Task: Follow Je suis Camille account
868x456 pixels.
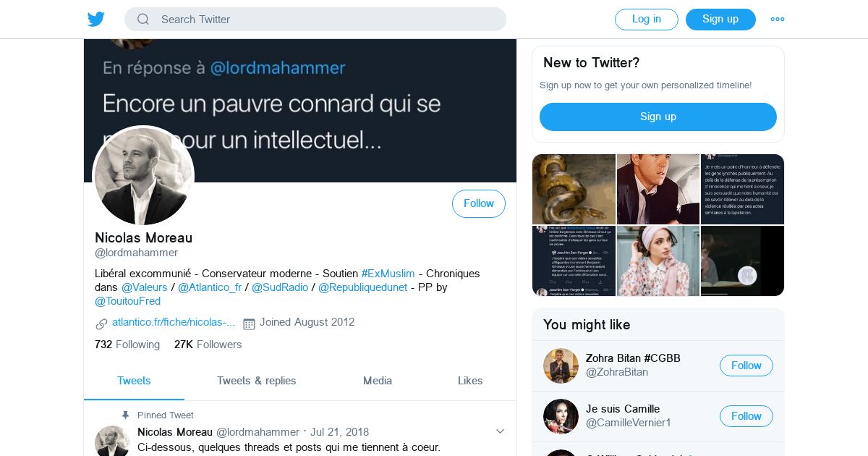Action: click(x=746, y=416)
